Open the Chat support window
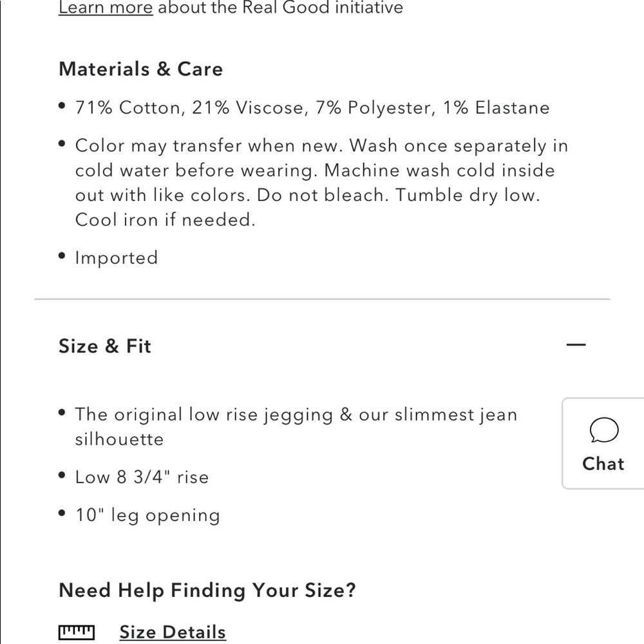 603,442
